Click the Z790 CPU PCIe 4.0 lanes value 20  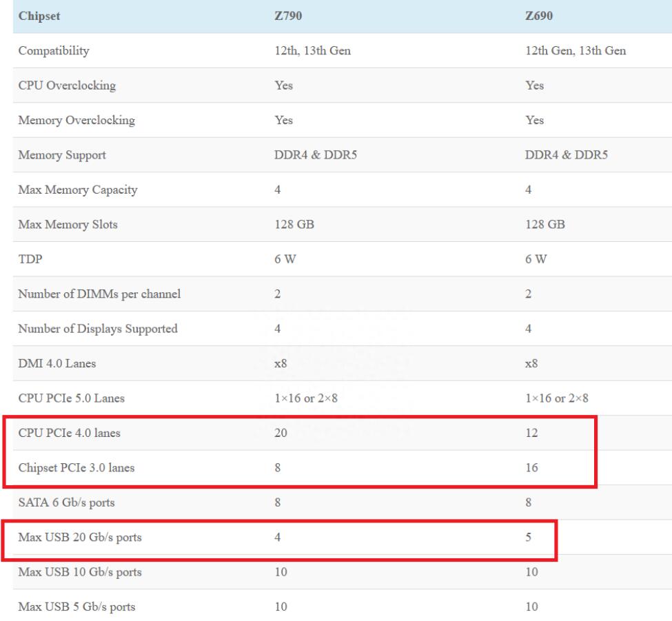click(x=281, y=433)
